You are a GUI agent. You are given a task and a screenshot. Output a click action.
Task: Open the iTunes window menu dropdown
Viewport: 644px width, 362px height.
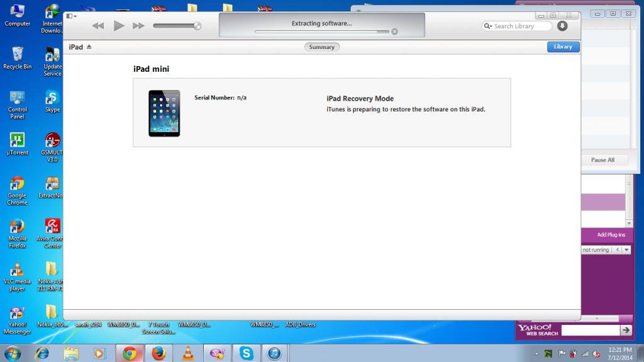click(71, 16)
